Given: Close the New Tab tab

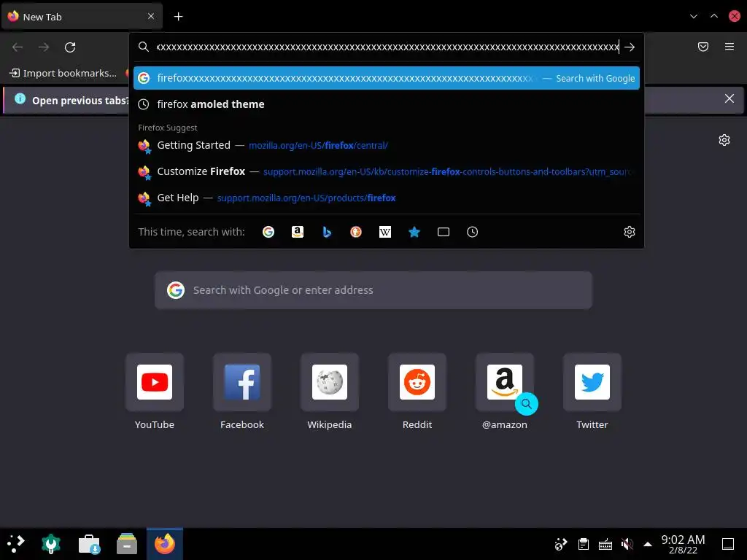Looking at the screenshot, I should (x=151, y=16).
